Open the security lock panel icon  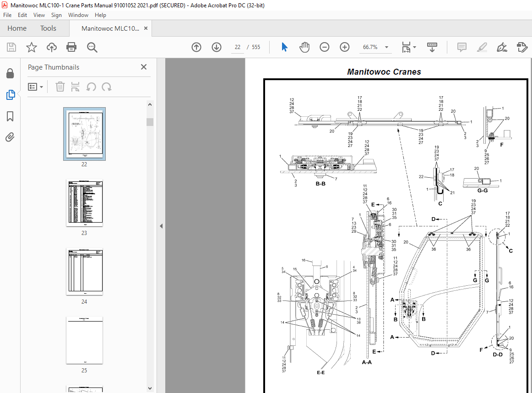[10, 73]
